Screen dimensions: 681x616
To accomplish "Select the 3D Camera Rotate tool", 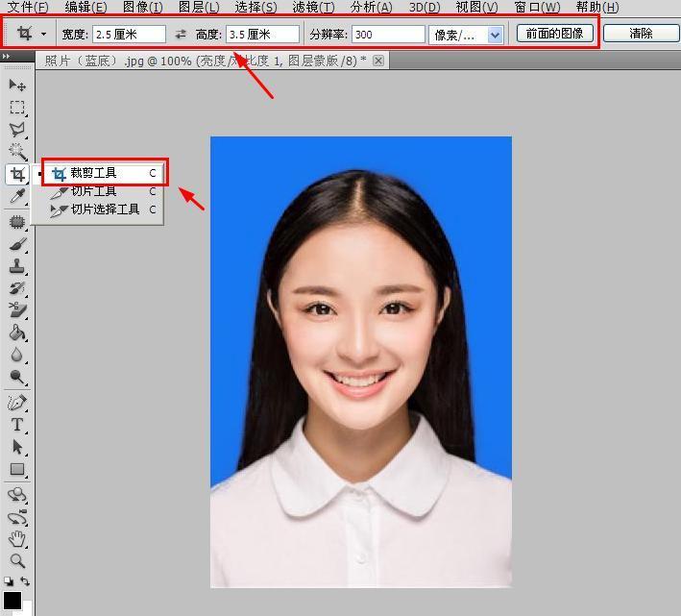I will (17, 517).
